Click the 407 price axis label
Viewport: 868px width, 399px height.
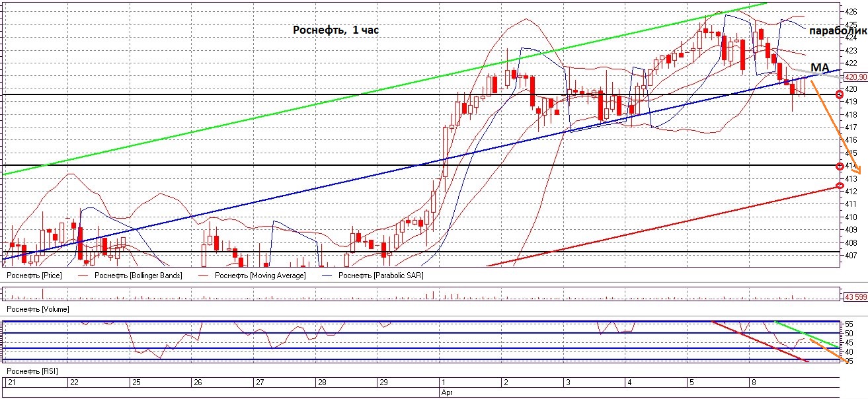coord(851,255)
